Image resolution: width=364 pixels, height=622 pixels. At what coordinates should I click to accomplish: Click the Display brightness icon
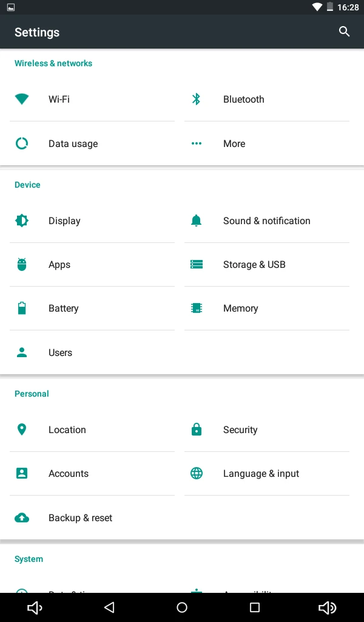(22, 220)
